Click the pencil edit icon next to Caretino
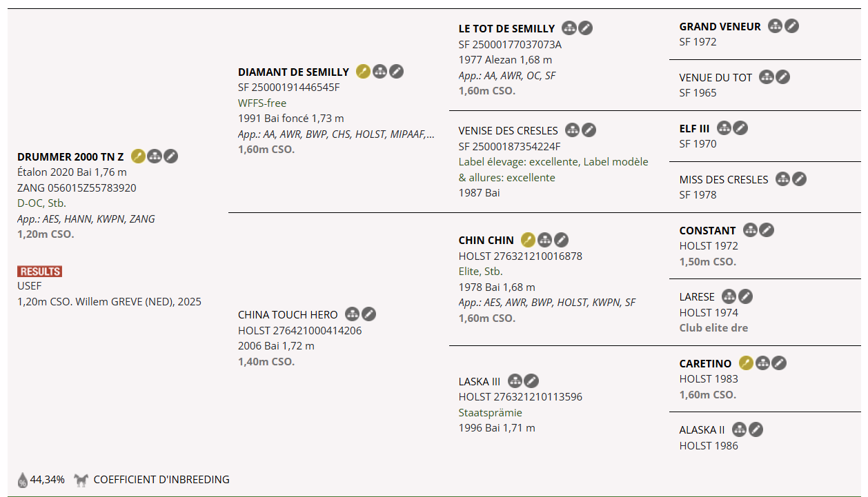The height and width of the screenshot is (497, 868). point(779,363)
